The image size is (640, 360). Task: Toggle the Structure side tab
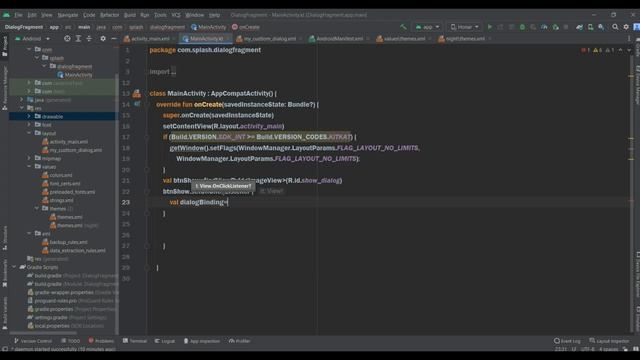4,238
